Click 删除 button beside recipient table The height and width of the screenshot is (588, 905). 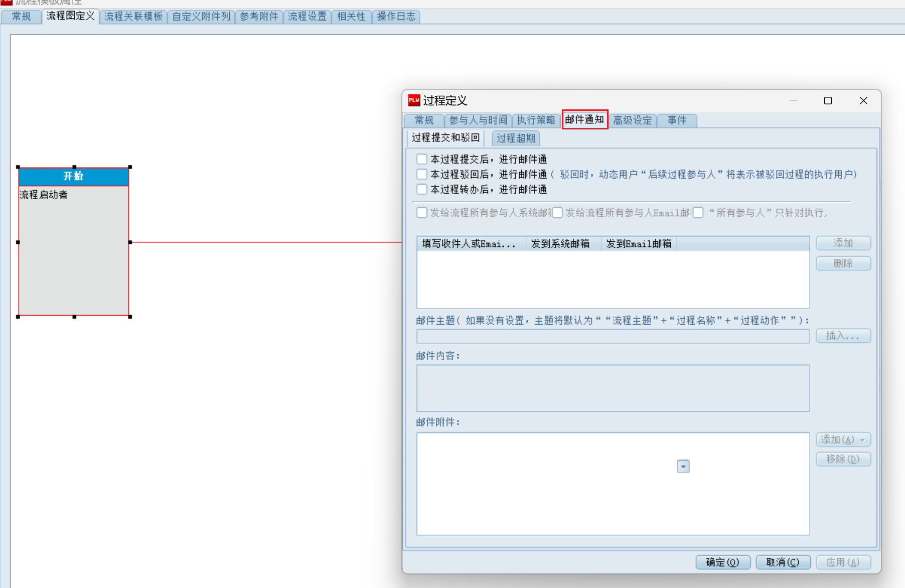(843, 263)
